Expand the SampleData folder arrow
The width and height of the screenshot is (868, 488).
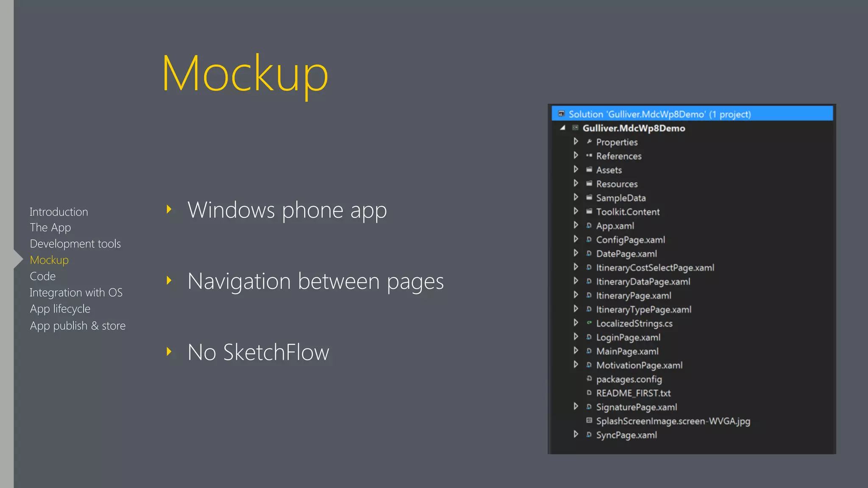(576, 197)
